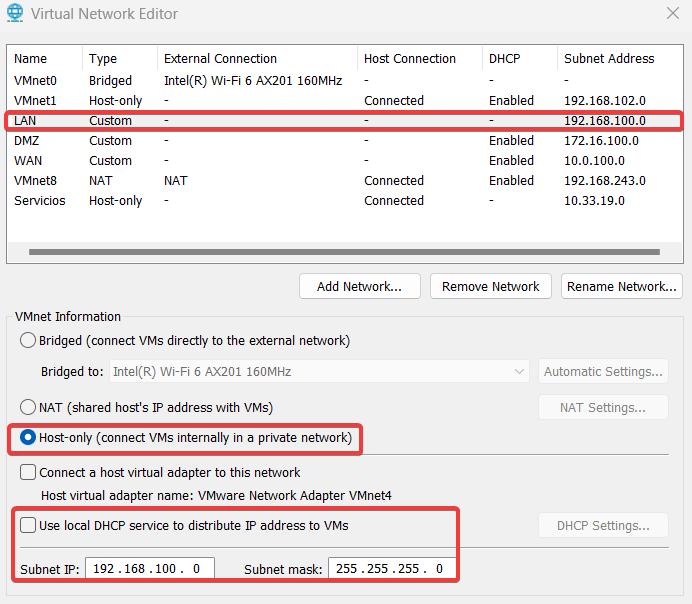Open the Rename Network dialog
The width and height of the screenshot is (692, 604).
coord(621,287)
